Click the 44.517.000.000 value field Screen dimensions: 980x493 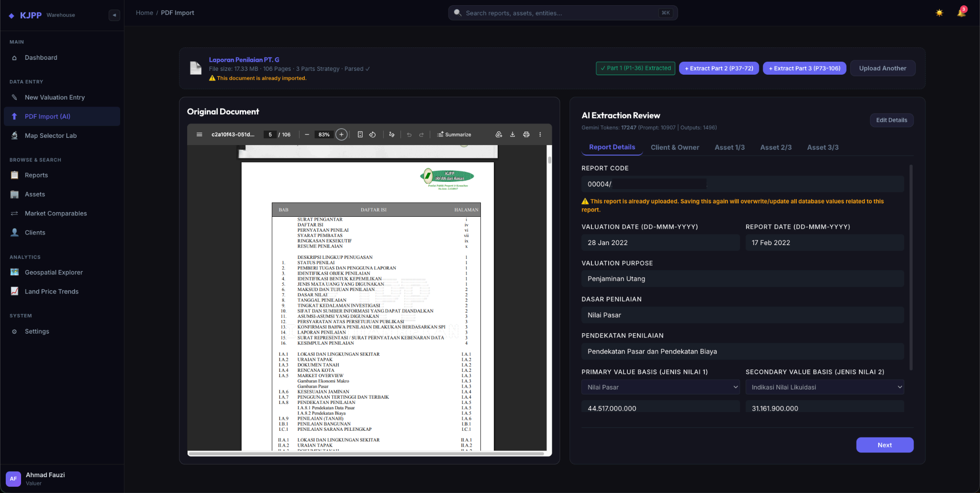660,407
